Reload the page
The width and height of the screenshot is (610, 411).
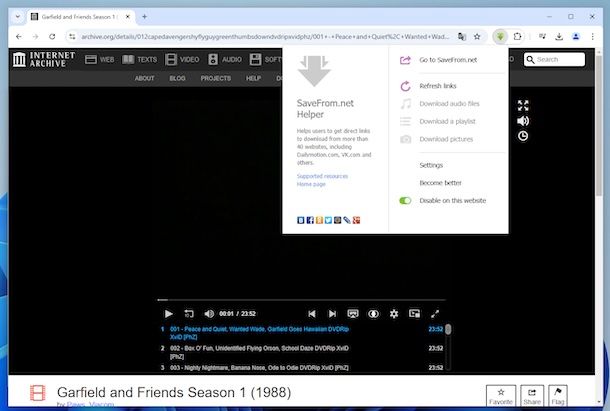point(52,37)
